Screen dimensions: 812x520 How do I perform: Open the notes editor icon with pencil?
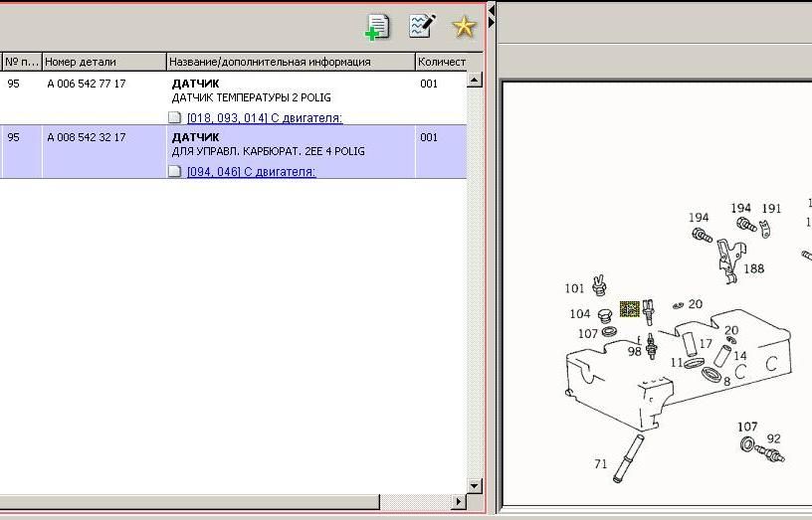point(422,27)
